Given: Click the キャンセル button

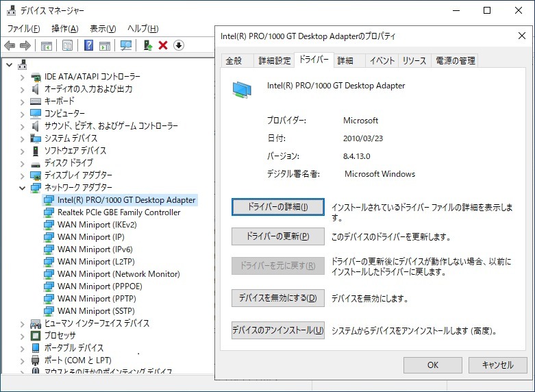Looking at the screenshot, I should coord(497,365).
